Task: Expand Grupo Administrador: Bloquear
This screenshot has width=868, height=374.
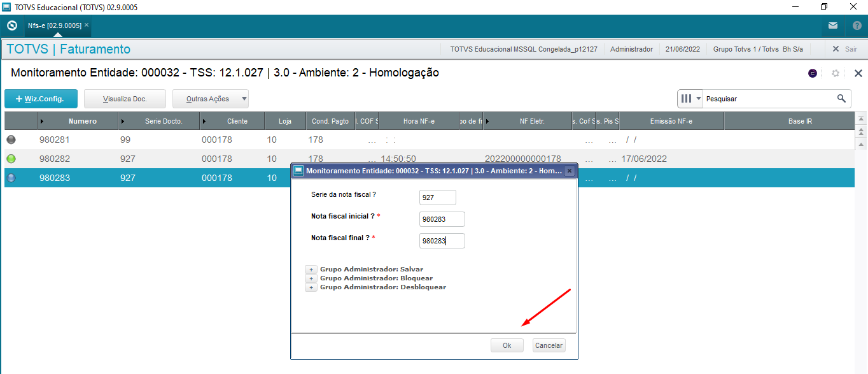Action: 311,278
